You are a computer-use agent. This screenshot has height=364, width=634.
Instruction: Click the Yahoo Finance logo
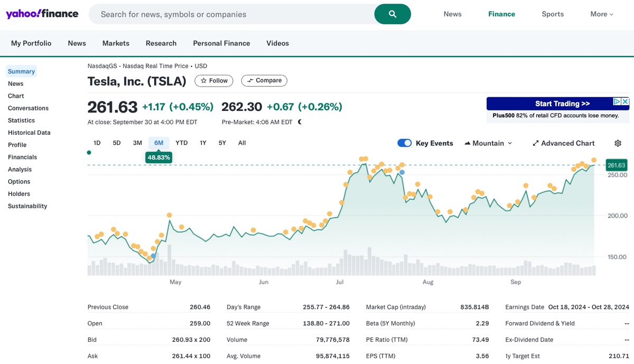point(42,14)
